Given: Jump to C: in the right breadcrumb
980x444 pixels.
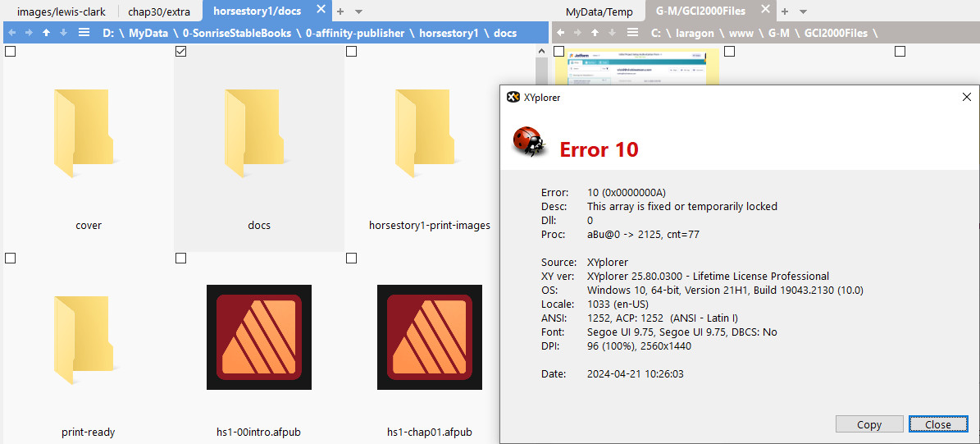Looking at the screenshot, I should 656,33.
